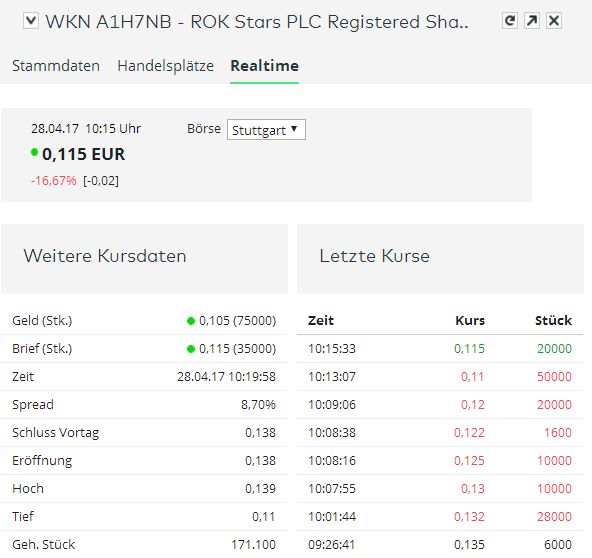
Task: Refresh the quote widget with the reload icon
Action: tap(510, 20)
